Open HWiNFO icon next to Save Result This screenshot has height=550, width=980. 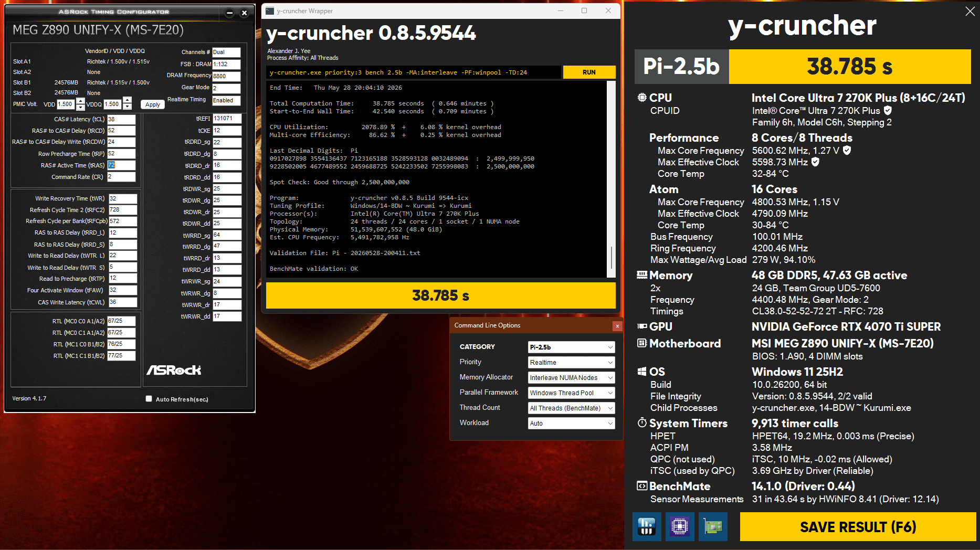tap(646, 526)
